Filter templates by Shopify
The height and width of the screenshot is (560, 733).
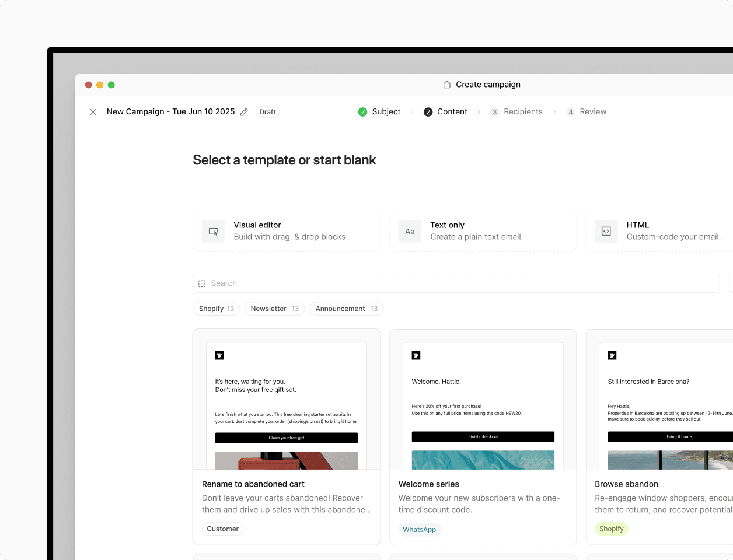217,309
